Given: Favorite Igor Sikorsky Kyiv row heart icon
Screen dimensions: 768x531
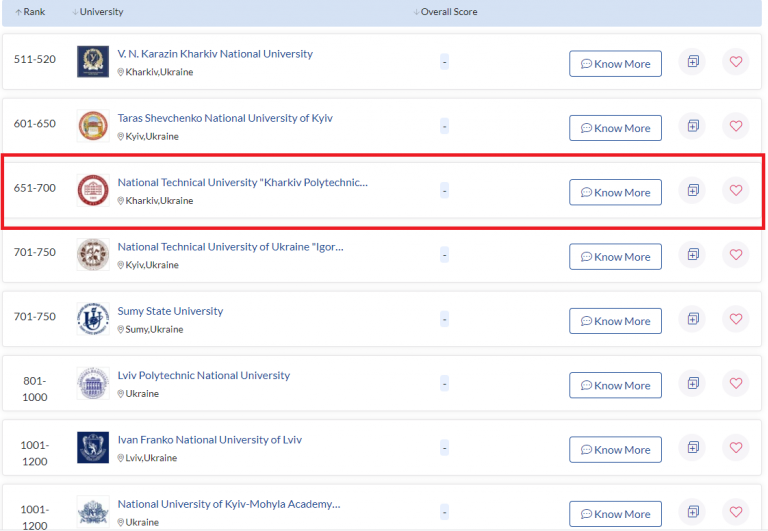Looking at the screenshot, I should pyautogui.click(x=736, y=255).
